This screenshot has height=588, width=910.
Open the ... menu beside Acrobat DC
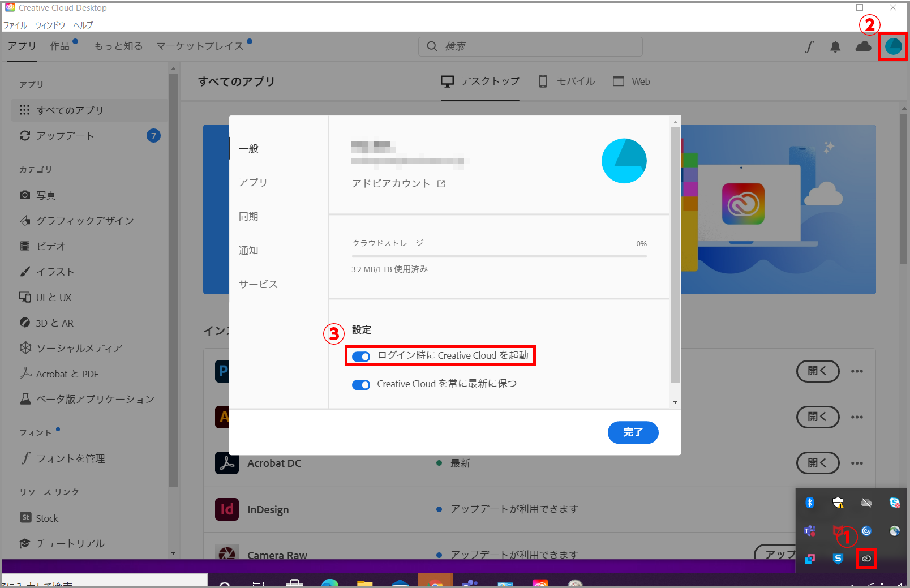tap(857, 463)
